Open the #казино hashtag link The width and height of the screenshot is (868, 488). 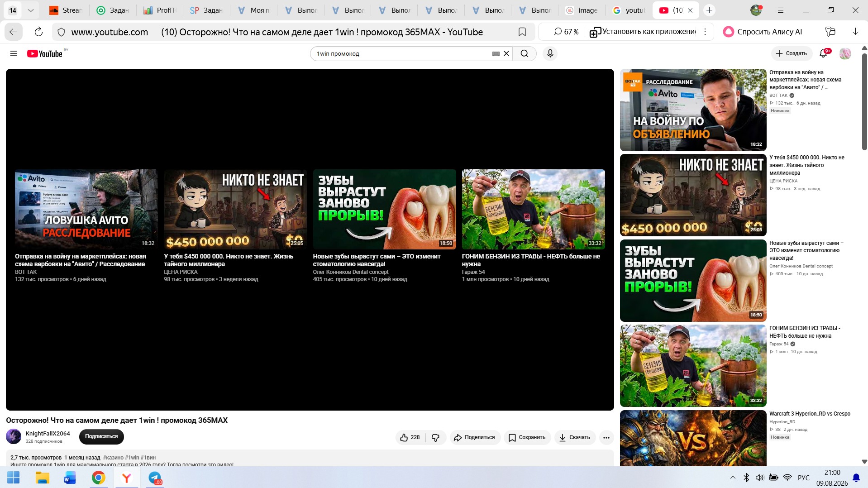tap(113, 458)
